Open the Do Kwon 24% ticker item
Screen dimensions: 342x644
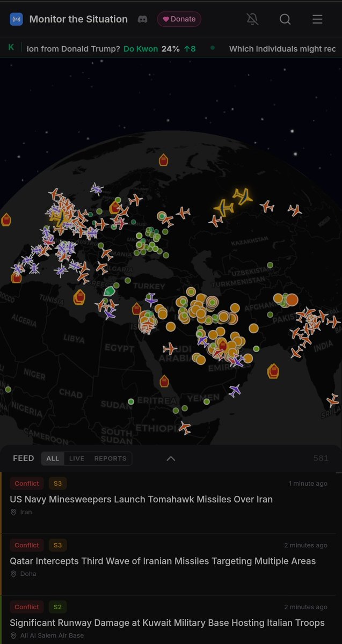159,49
